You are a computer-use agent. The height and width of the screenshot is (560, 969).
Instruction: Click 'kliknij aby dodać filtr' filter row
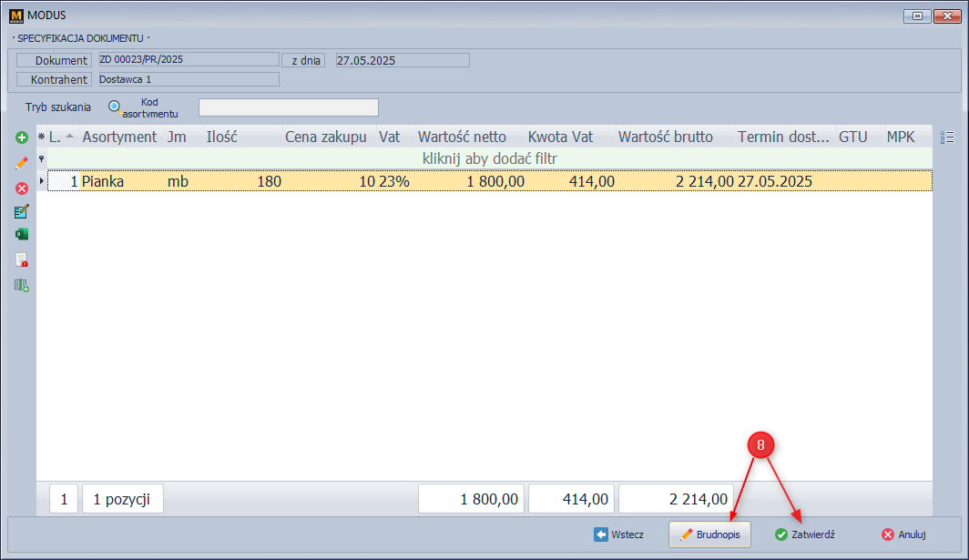pos(489,158)
